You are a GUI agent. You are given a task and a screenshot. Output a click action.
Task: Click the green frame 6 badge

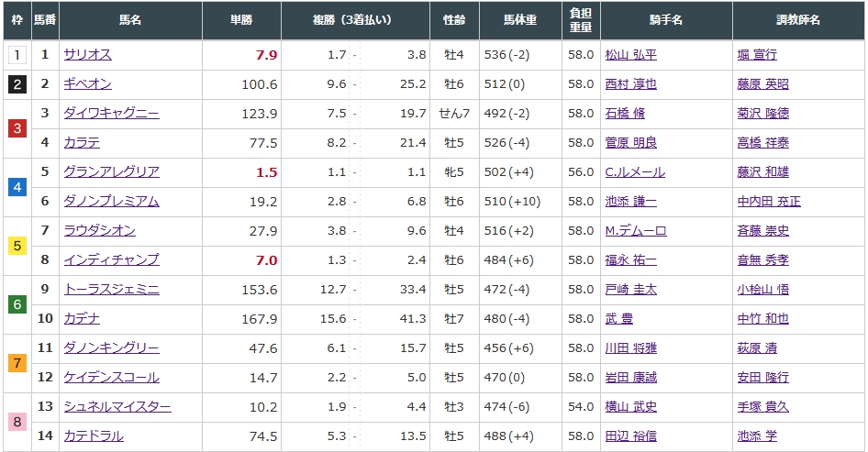coord(17,304)
